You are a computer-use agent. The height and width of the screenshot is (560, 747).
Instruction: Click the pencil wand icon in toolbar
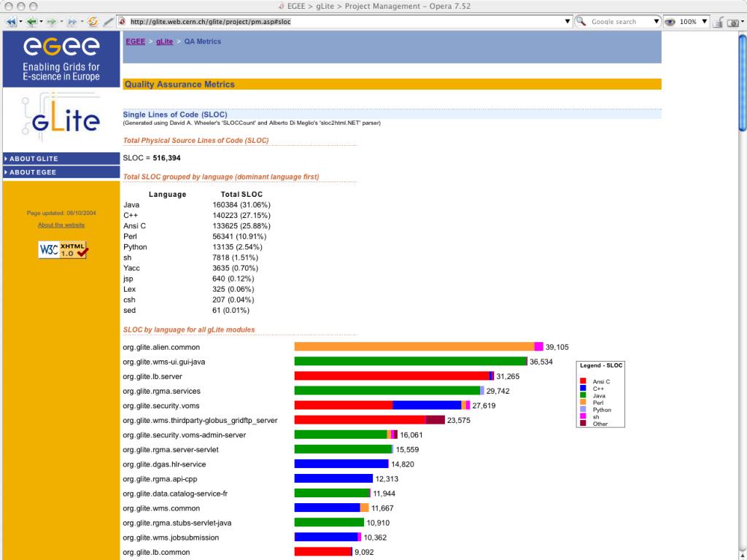(x=109, y=21)
